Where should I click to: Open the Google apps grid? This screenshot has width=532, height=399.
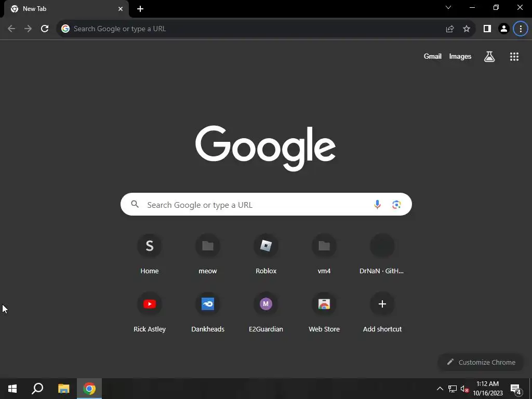pos(514,57)
